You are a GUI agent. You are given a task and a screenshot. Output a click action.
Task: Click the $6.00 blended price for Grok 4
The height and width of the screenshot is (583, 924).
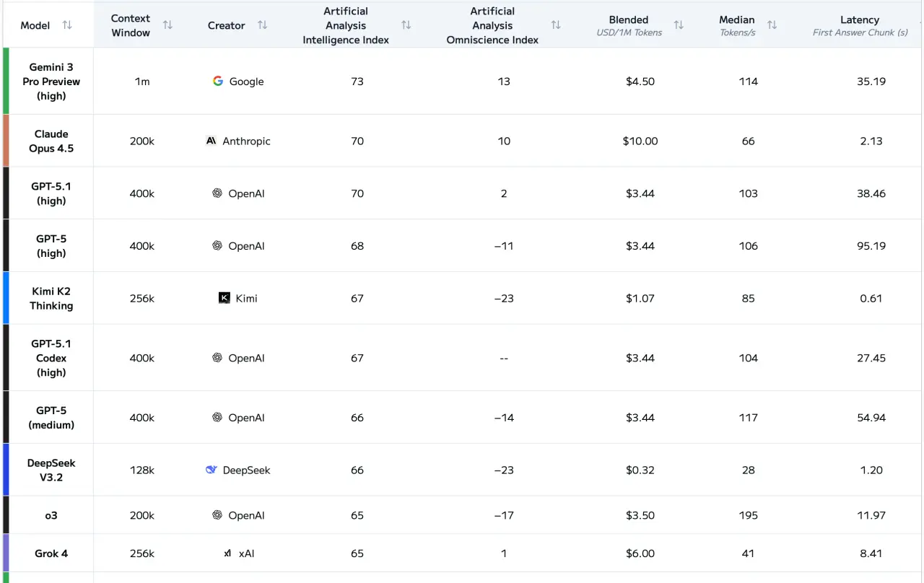640,553
